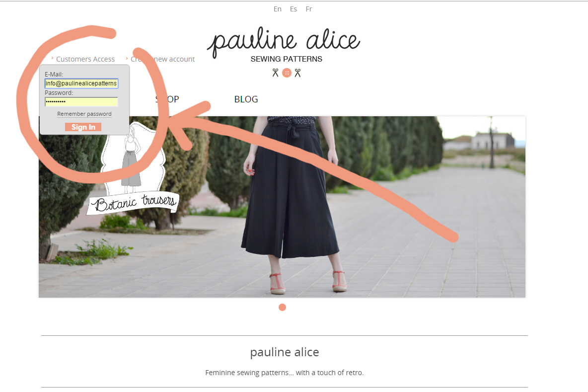Click the orange Sign In button
The width and height of the screenshot is (588, 392).
coord(83,127)
